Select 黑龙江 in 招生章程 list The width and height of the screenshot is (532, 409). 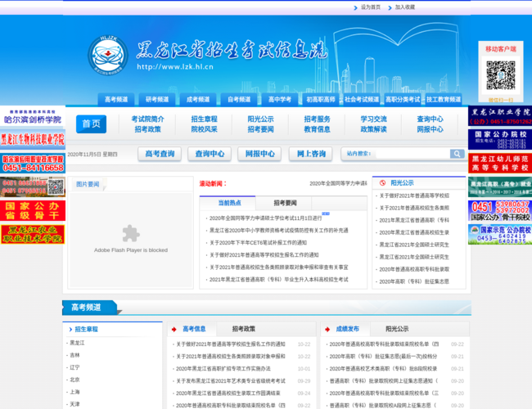[77, 343]
